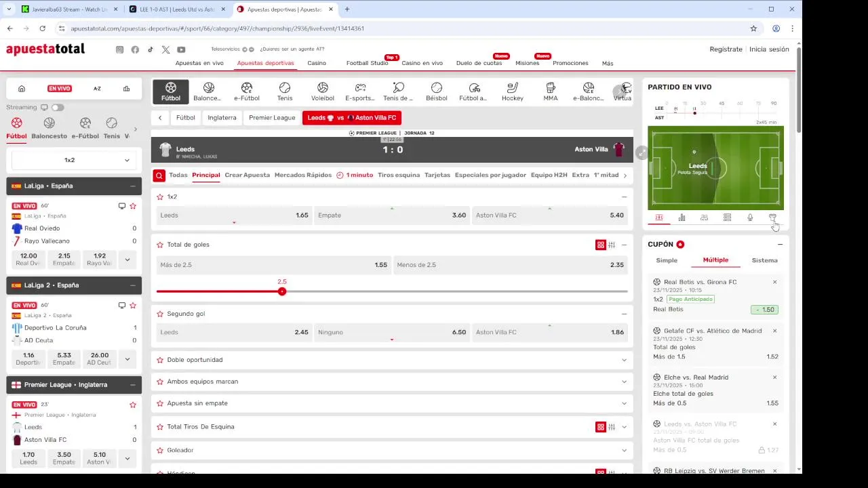Collapse the LaLiga • España section
The image size is (868, 488).
coord(132,186)
